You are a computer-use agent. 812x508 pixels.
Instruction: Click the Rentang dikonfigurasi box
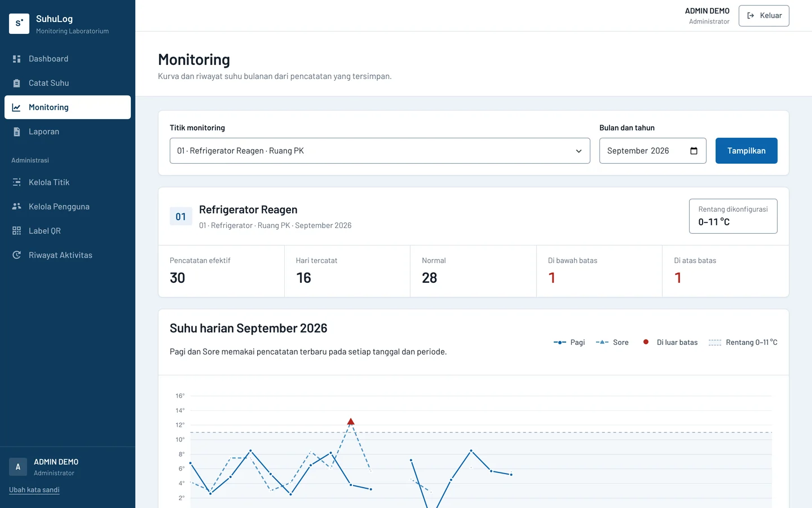[x=733, y=216]
